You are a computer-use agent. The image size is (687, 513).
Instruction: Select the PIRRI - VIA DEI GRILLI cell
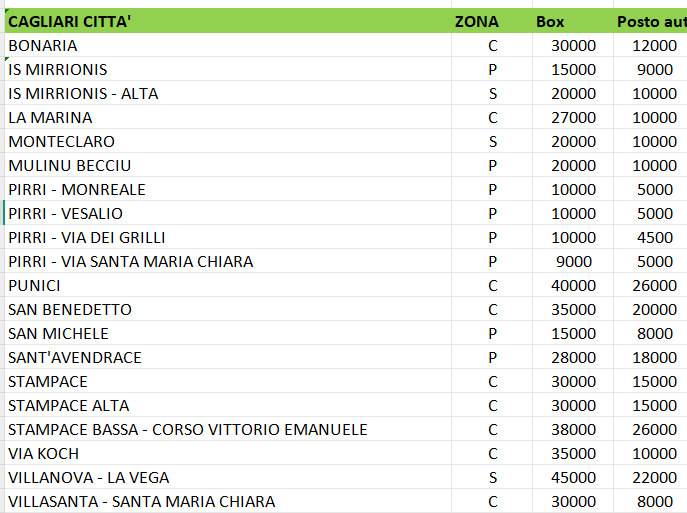[x=87, y=237]
